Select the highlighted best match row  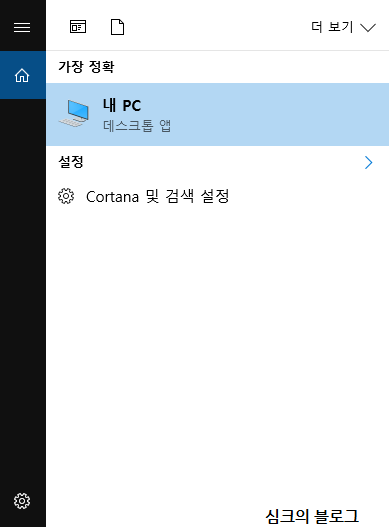pos(218,114)
